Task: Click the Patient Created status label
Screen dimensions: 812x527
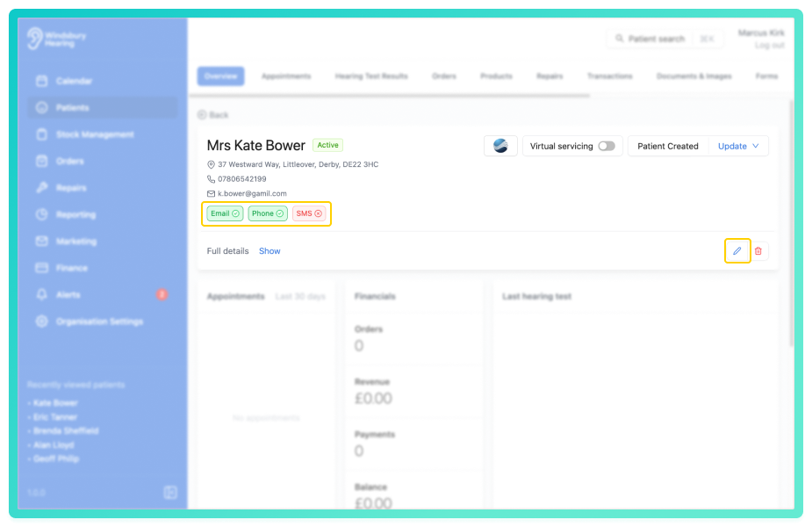Action: 667,146
